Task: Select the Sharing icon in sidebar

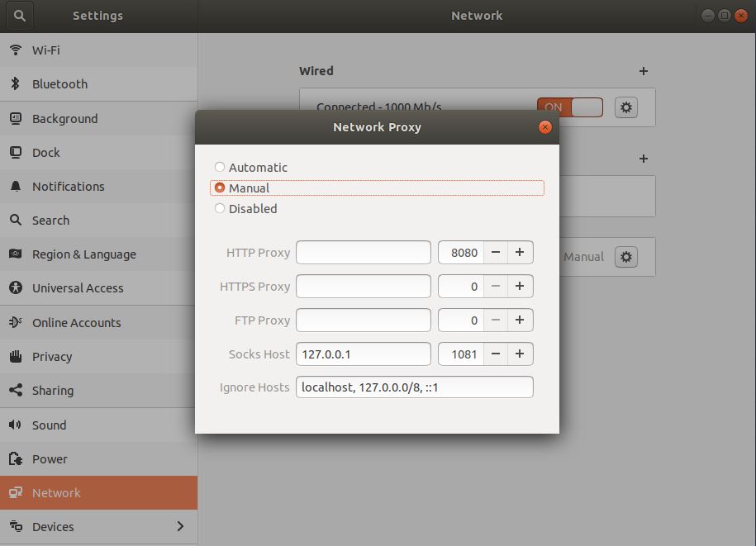Action: tap(17, 390)
